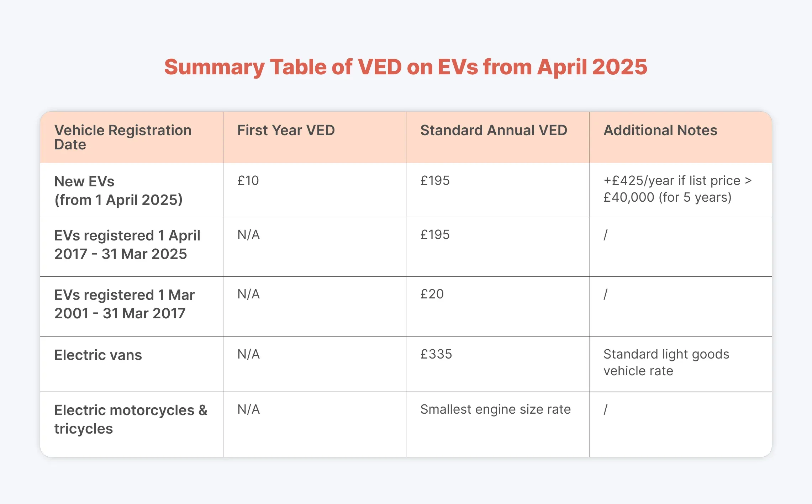The image size is (812, 504).
Task: Click the table title heading
Action: click(x=406, y=67)
